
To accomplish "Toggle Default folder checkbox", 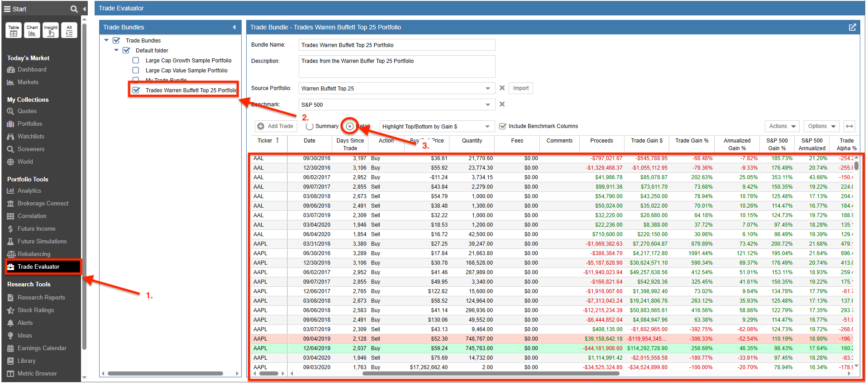I will pyautogui.click(x=126, y=50).
